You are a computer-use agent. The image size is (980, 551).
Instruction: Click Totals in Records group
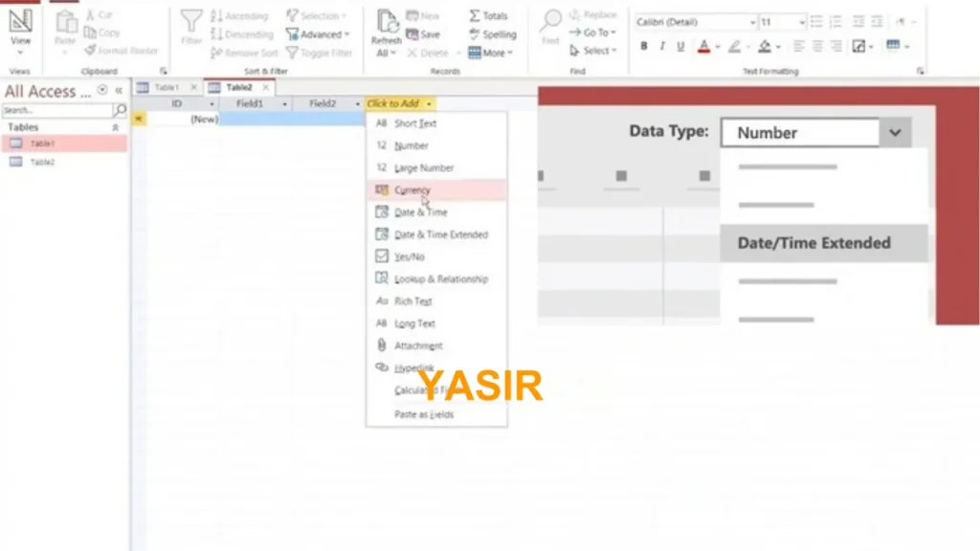pos(488,15)
